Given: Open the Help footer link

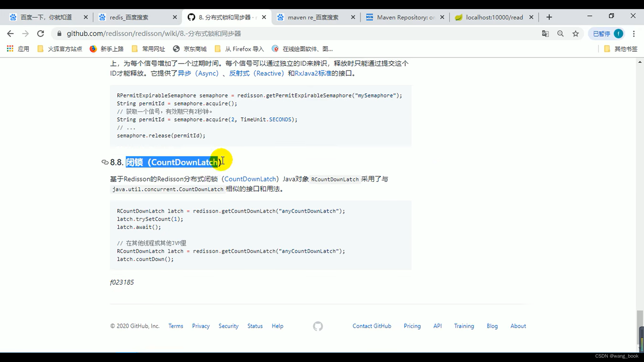Looking at the screenshot, I should (x=277, y=326).
